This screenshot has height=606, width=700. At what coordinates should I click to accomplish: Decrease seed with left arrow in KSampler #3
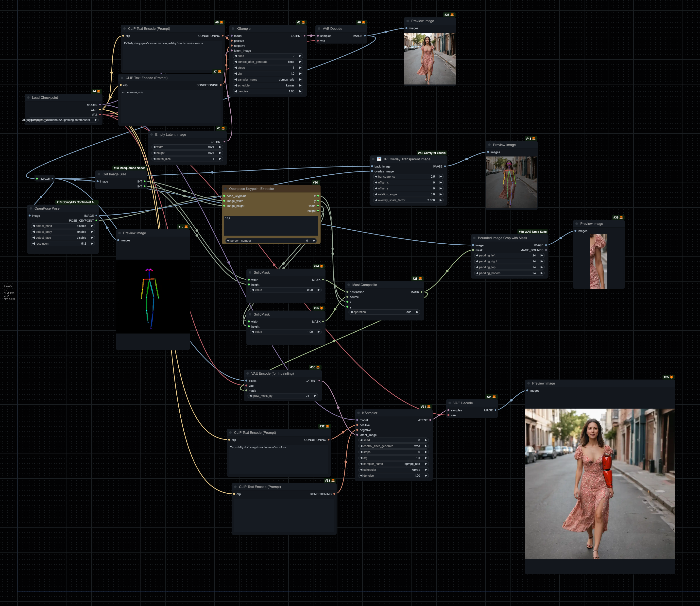236,56
